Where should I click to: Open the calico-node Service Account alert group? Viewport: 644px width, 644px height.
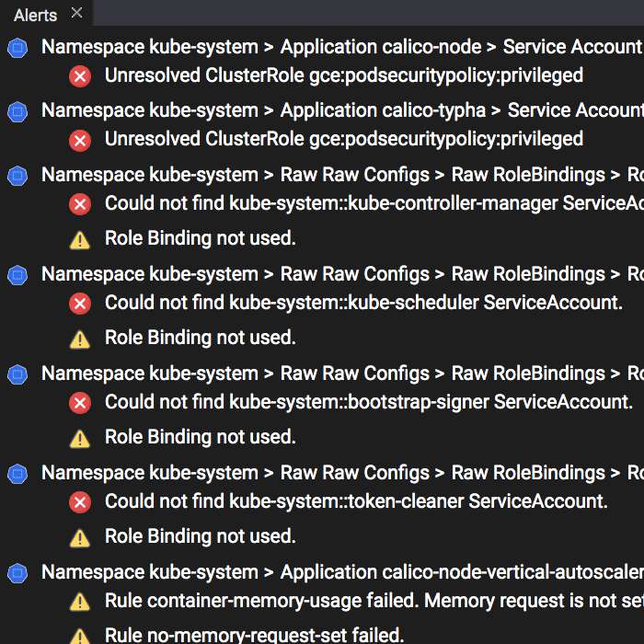point(340,47)
